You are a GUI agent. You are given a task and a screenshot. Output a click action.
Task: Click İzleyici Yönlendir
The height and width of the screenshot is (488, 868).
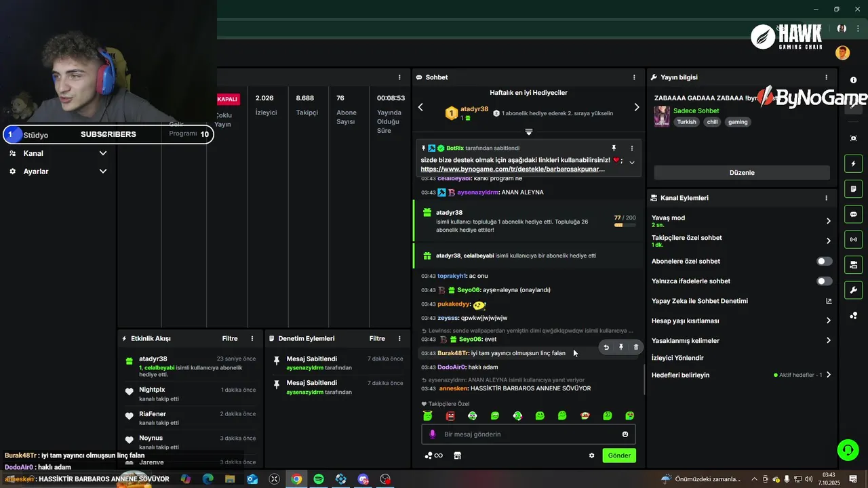pos(677,358)
